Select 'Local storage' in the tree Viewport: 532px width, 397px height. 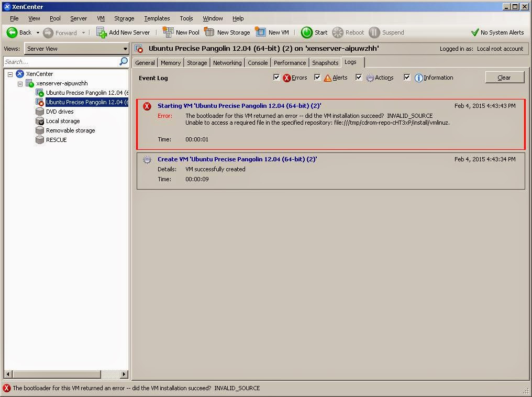[x=63, y=121]
